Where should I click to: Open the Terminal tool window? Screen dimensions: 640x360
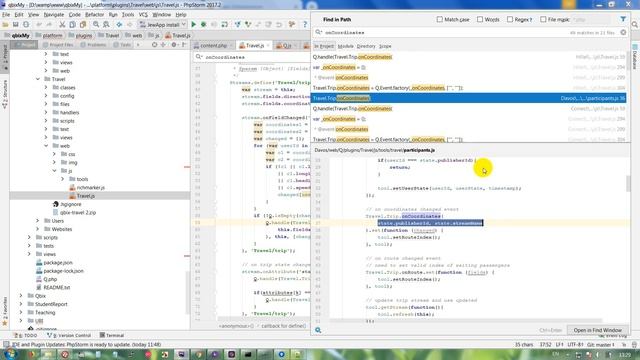coord(111,335)
